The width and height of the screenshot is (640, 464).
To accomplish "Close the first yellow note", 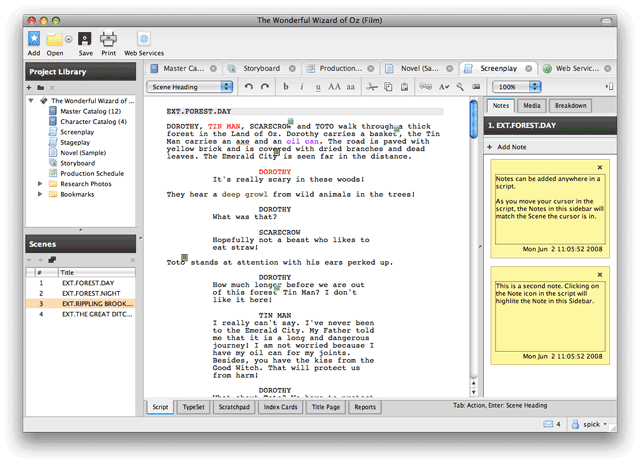I will (x=600, y=167).
